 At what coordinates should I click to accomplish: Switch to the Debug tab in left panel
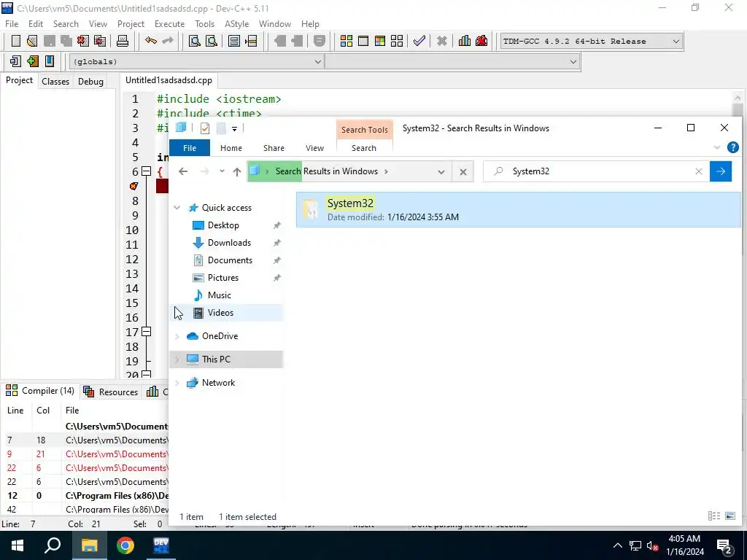coord(90,81)
